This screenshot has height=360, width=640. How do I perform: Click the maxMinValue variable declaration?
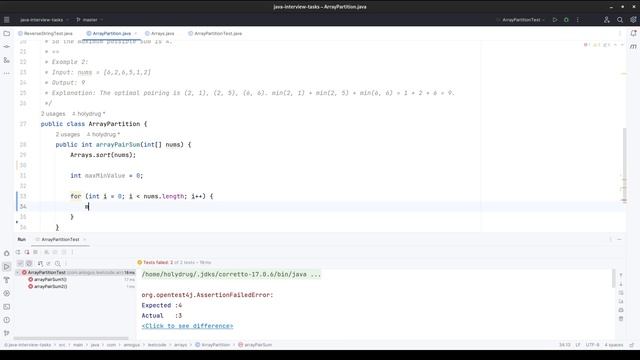(x=105, y=176)
